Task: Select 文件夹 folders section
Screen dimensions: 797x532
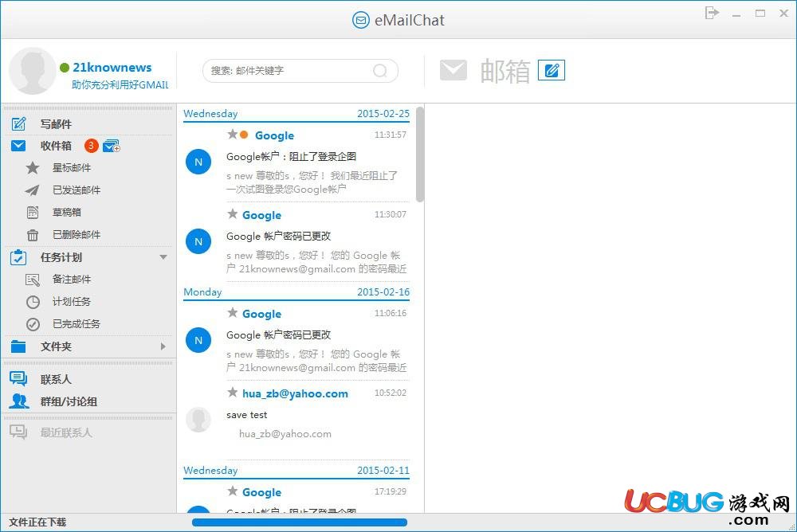Action: coord(56,346)
